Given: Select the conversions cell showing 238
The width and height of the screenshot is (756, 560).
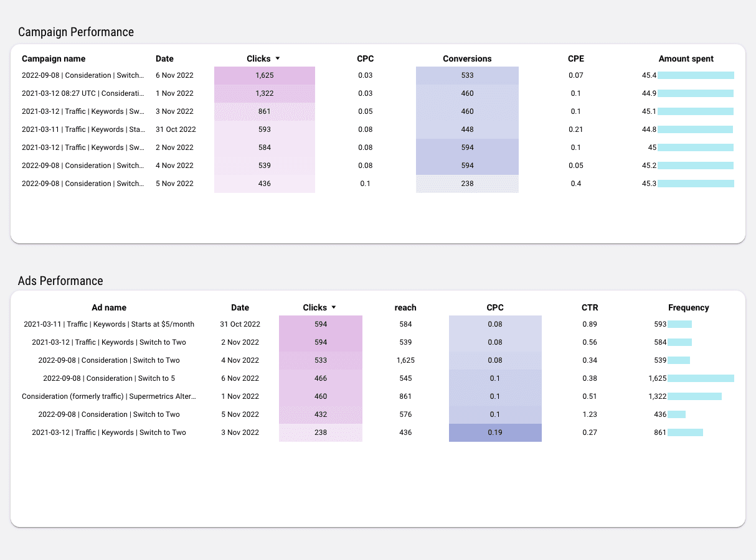Looking at the screenshot, I should pyautogui.click(x=467, y=183).
